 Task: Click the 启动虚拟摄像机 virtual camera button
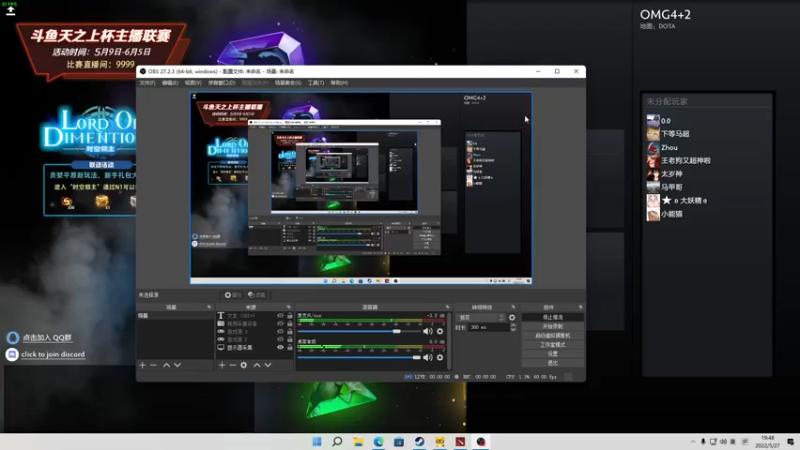click(x=553, y=336)
